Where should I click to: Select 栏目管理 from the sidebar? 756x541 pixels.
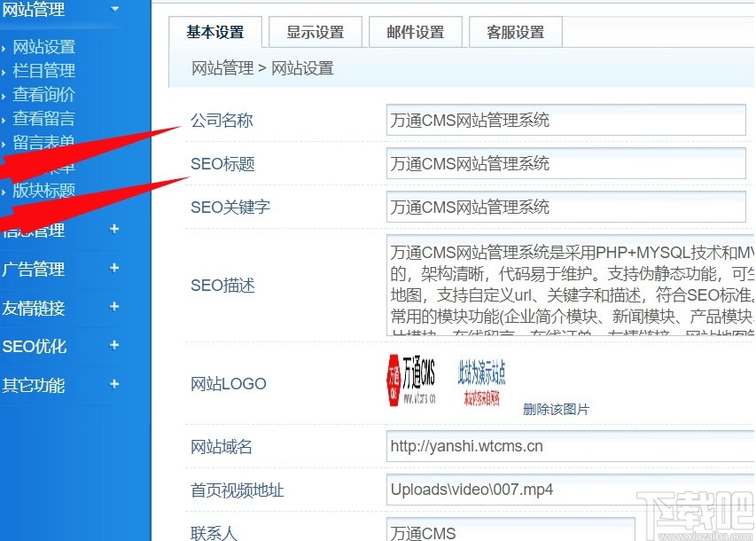(x=43, y=70)
